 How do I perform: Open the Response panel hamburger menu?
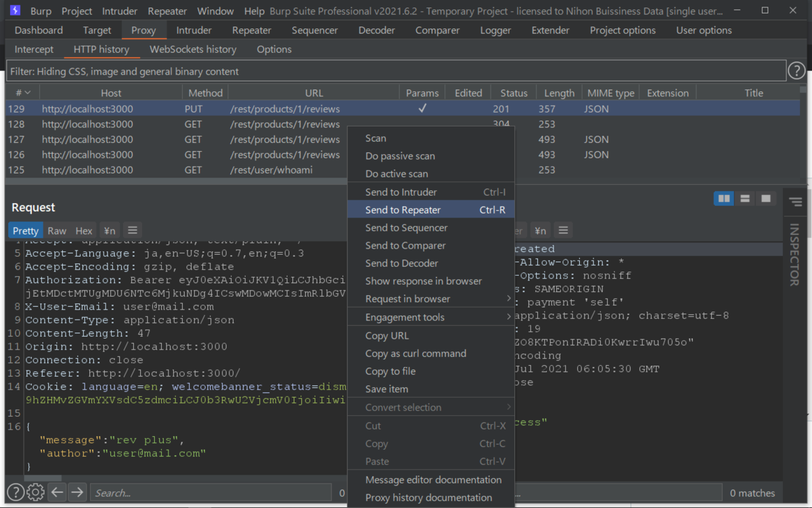pyautogui.click(x=563, y=230)
